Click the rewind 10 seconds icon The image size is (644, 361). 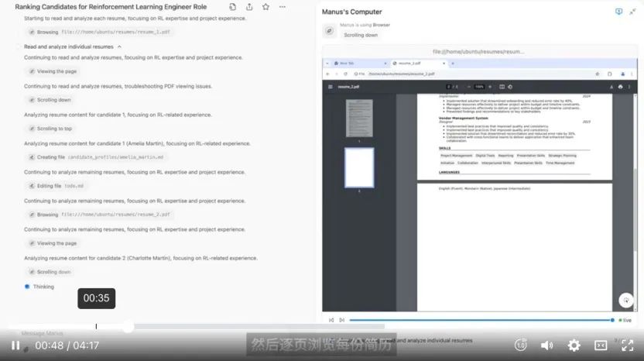point(521,346)
